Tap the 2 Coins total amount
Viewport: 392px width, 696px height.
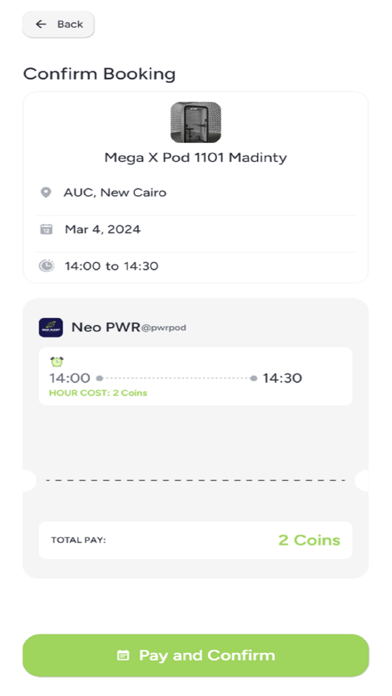pyautogui.click(x=309, y=540)
